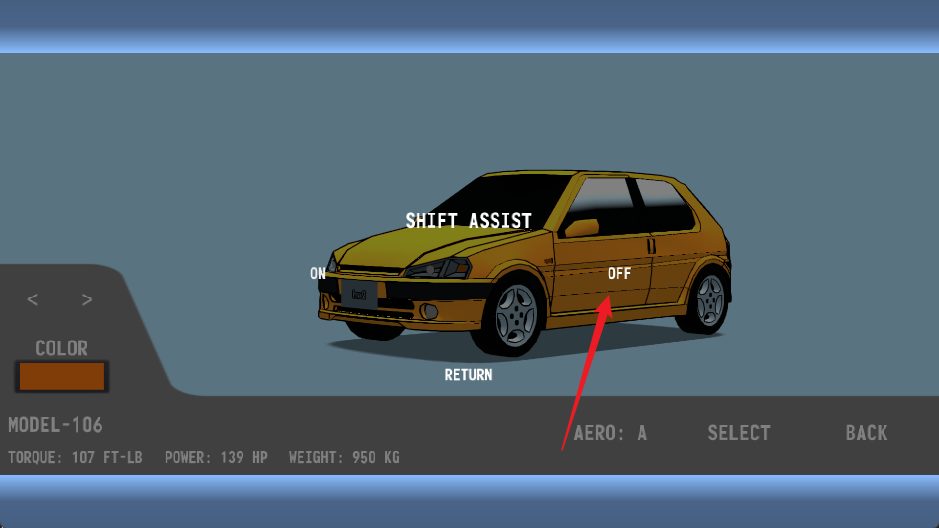Click the orange color swatch
This screenshot has width=939, height=528.
[62, 377]
